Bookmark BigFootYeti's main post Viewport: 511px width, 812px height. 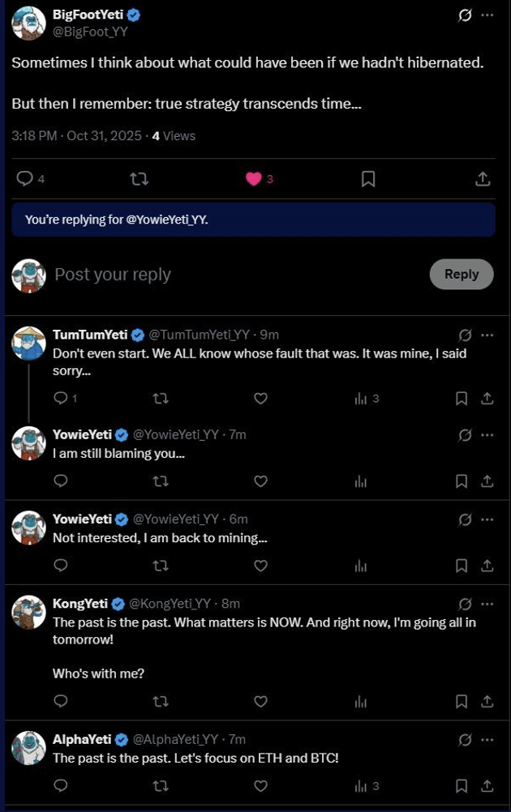(x=368, y=179)
